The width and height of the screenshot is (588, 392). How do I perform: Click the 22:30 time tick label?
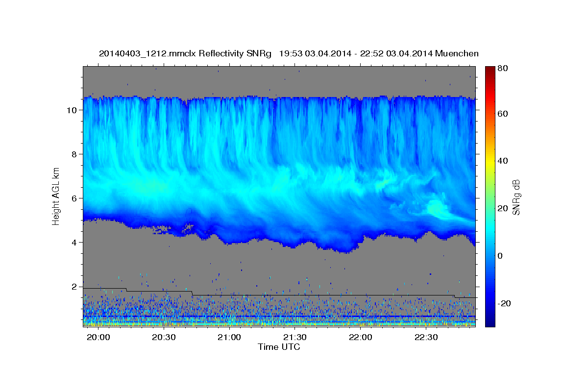click(x=426, y=338)
